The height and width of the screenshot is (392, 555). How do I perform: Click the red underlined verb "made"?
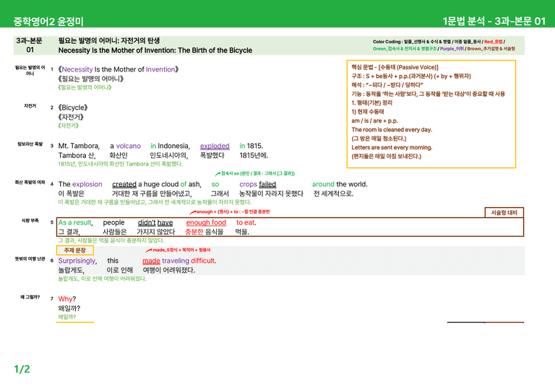tap(151, 261)
